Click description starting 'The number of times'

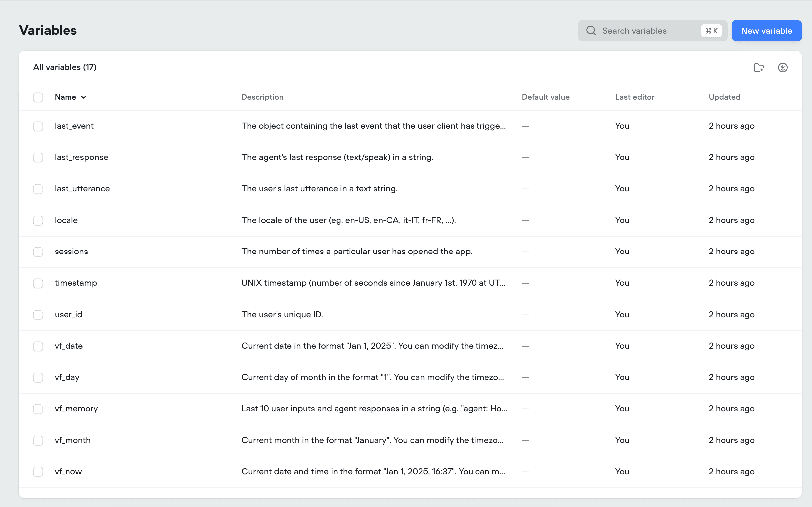tap(357, 252)
